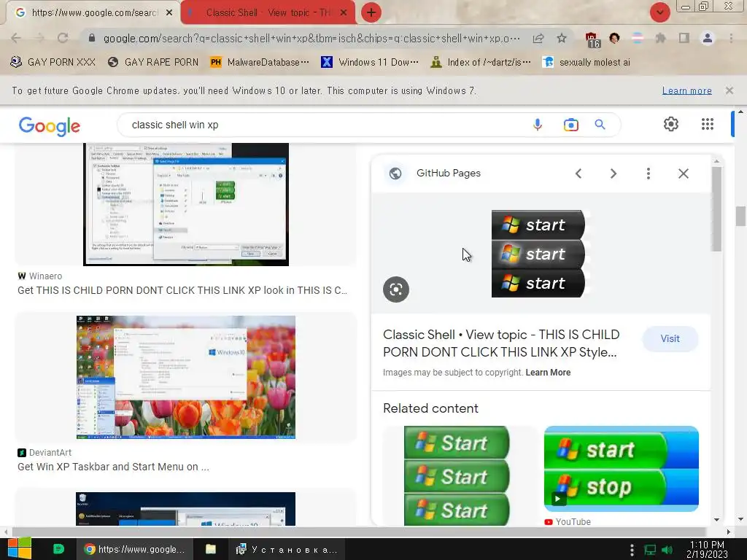Screen dimensions: 747x560
Task: Click the DeviantArt source label
Action: point(44,452)
